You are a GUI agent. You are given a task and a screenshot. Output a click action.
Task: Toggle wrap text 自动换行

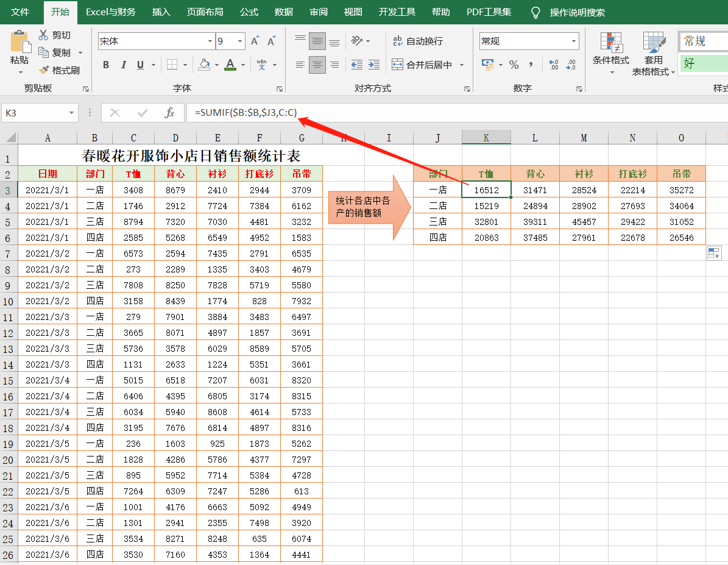pos(418,41)
